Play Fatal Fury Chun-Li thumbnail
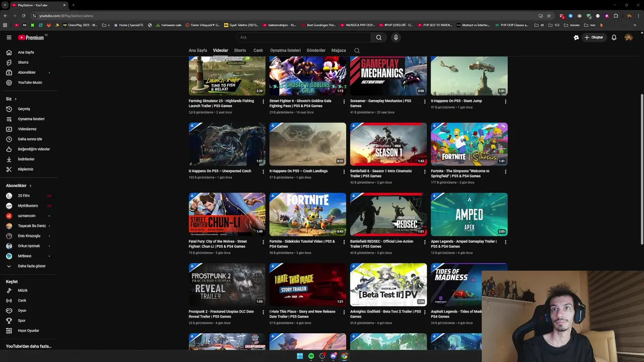The width and height of the screenshot is (644, 362). pos(227,214)
